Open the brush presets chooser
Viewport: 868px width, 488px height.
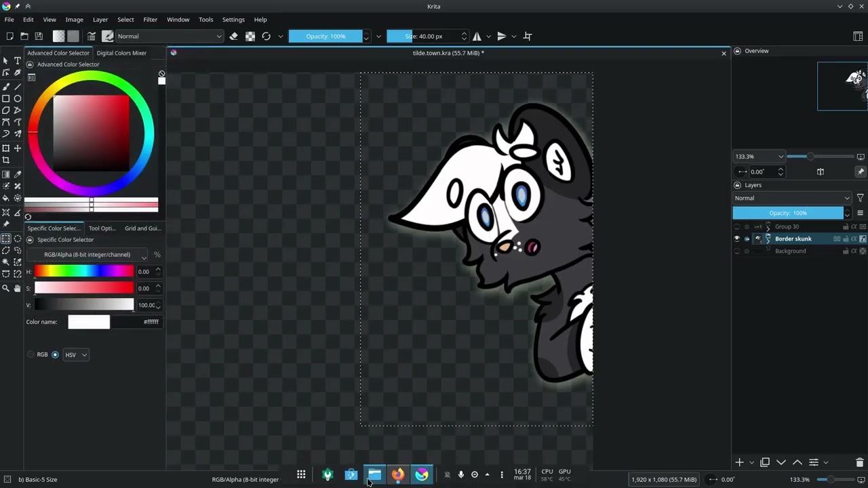click(x=107, y=36)
